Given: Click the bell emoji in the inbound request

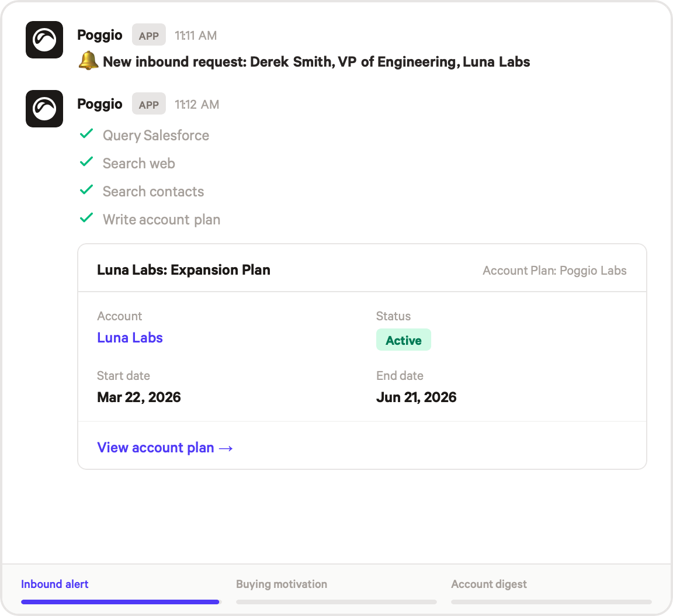Looking at the screenshot, I should click(88, 61).
